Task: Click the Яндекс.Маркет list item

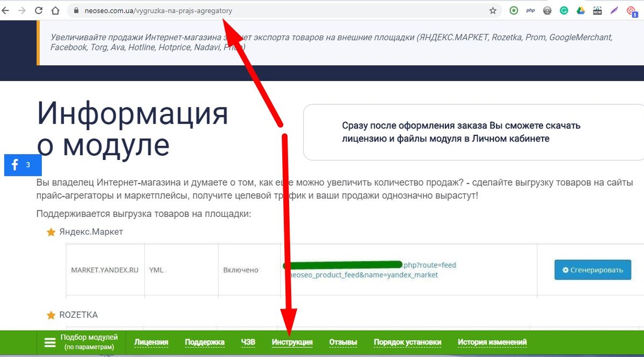Action: (x=91, y=232)
